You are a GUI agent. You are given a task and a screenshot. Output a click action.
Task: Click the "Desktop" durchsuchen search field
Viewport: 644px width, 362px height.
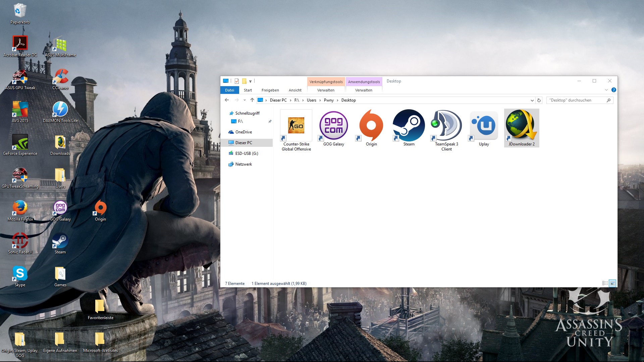point(576,100)
